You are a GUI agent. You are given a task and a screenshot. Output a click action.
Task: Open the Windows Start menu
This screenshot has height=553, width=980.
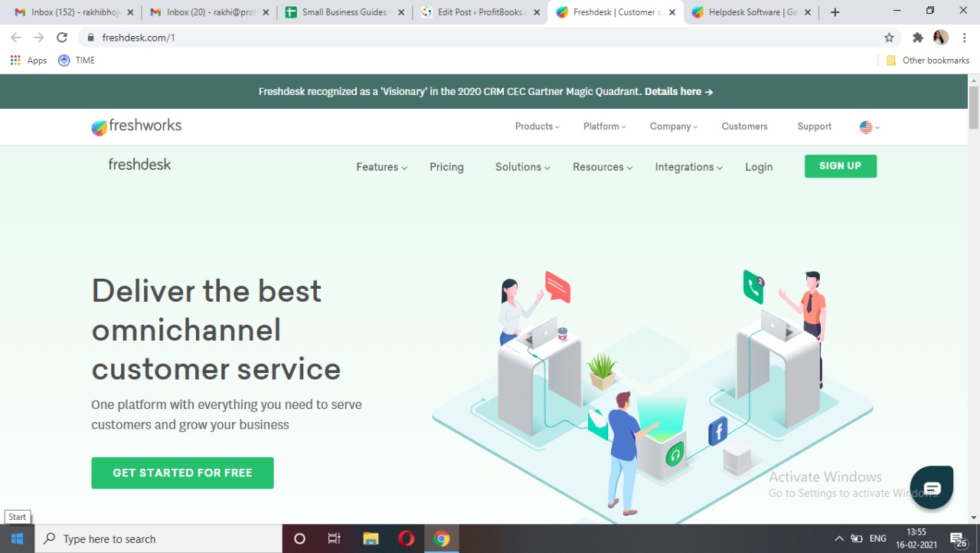17,538
